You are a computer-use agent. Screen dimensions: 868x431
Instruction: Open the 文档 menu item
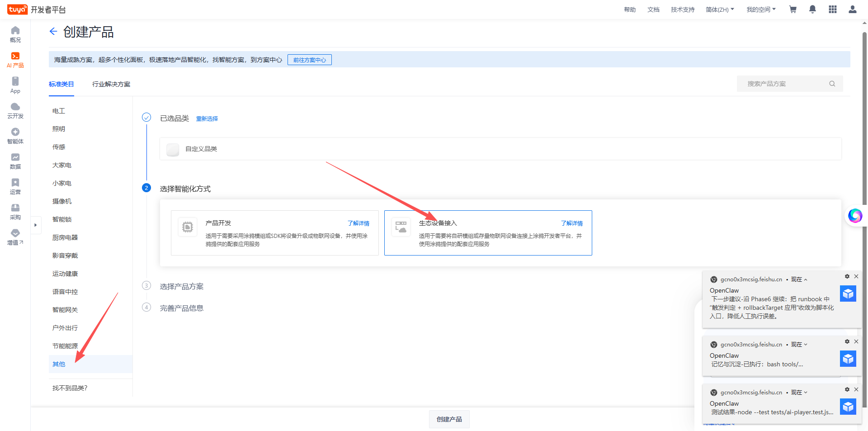[x=653, y=9]
